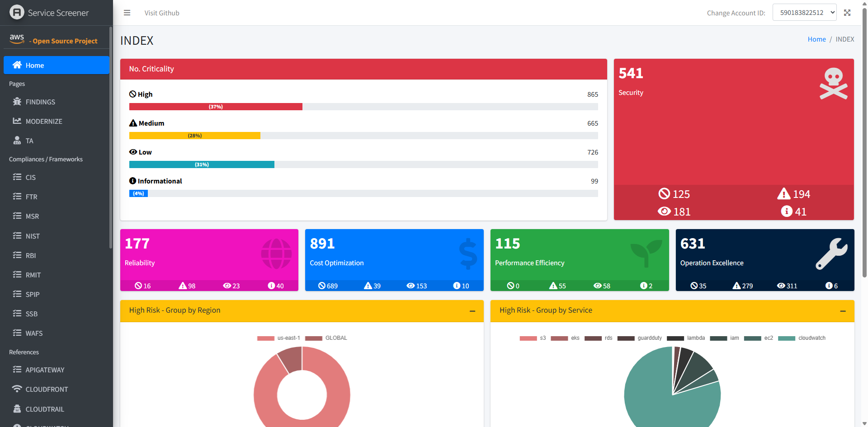Click the Visit Github link
The height and width of the screenshot is (427, 868).
point(162,13)
